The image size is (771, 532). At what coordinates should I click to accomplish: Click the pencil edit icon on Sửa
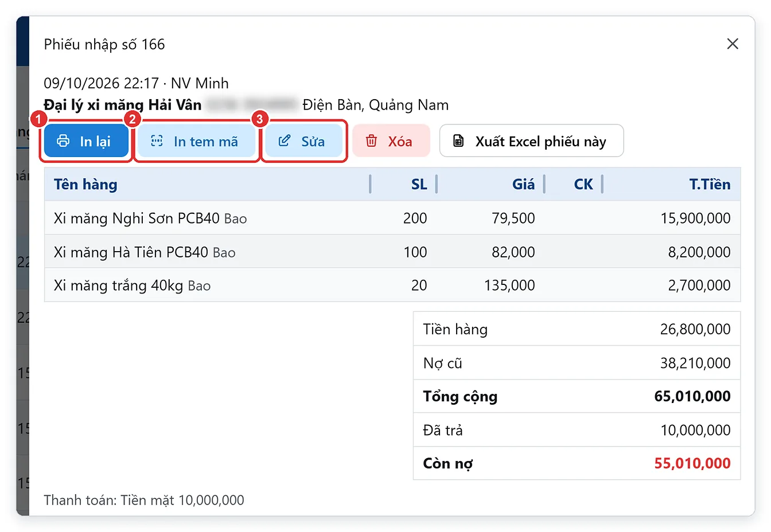click(285, 141)
